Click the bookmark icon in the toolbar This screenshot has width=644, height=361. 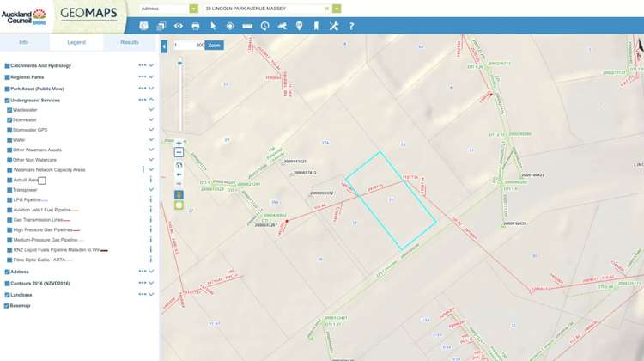317,27
